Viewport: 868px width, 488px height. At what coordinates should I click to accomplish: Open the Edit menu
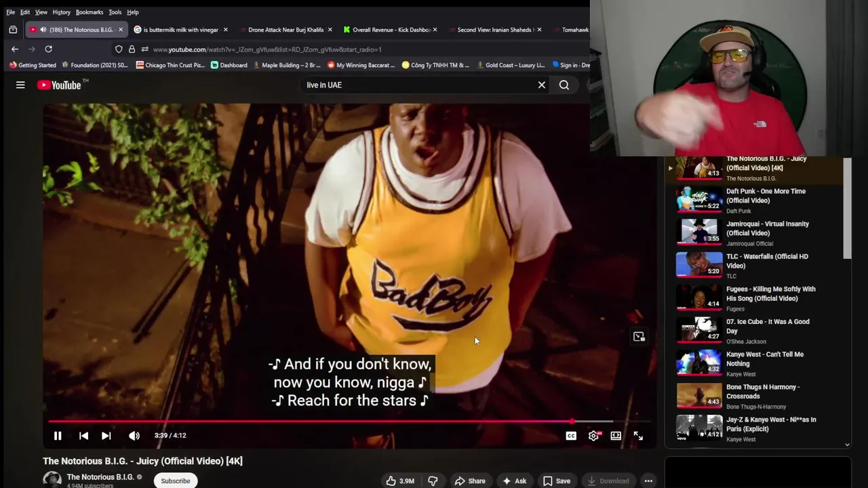[x=25, y=12]
